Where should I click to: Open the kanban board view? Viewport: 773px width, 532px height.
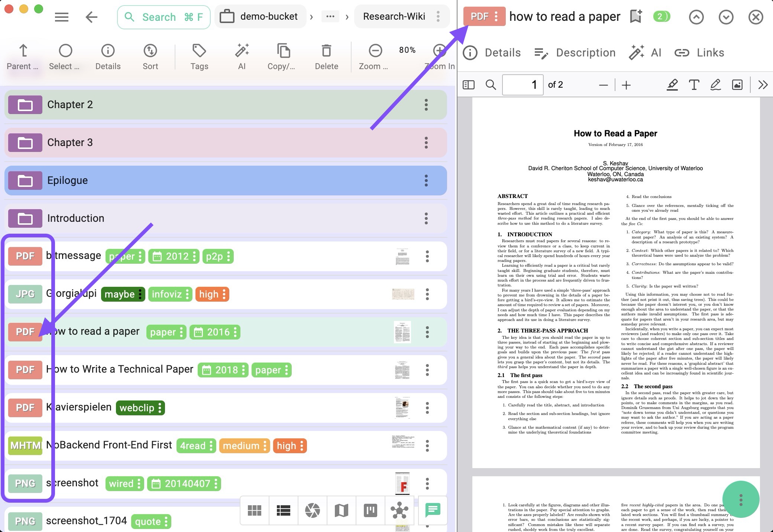click(370, 511)
